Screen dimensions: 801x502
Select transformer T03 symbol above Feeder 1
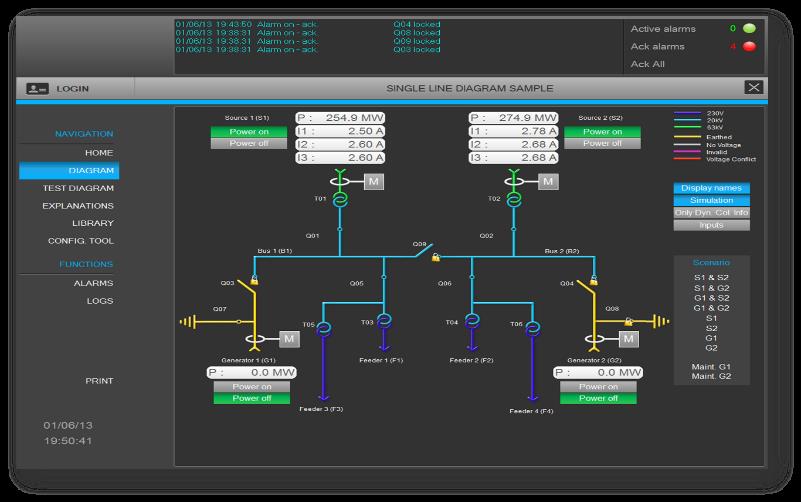click(x=383, y=320)
